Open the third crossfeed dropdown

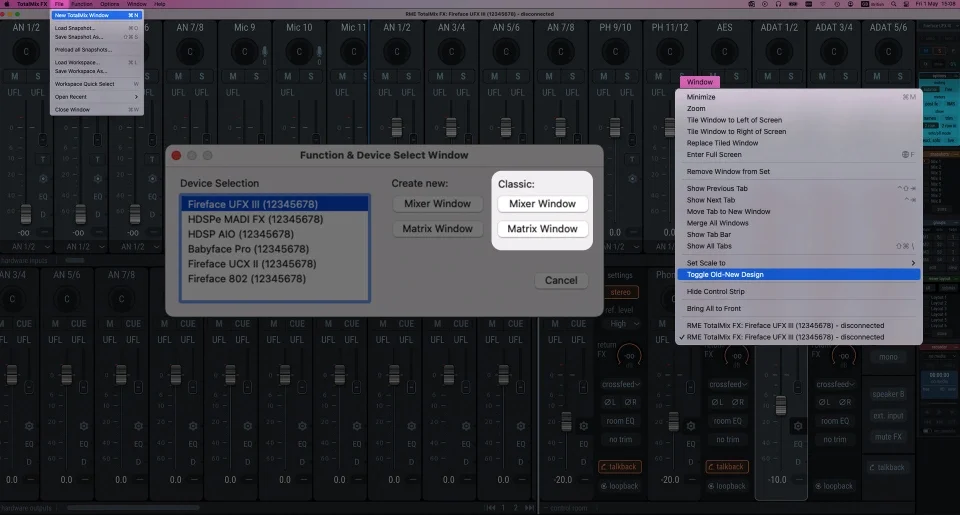point(835,384)
